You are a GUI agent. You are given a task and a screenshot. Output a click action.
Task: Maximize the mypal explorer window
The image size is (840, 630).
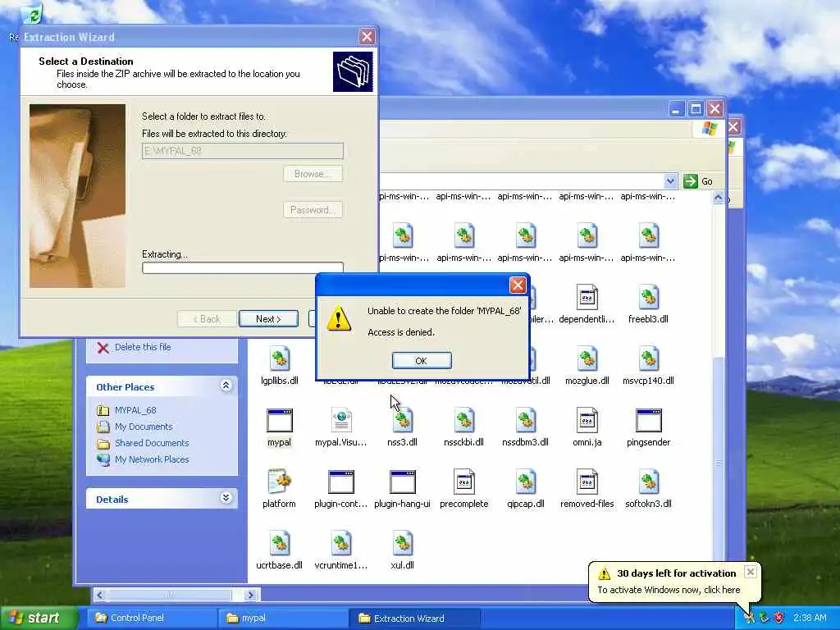(x=696, y=109)
